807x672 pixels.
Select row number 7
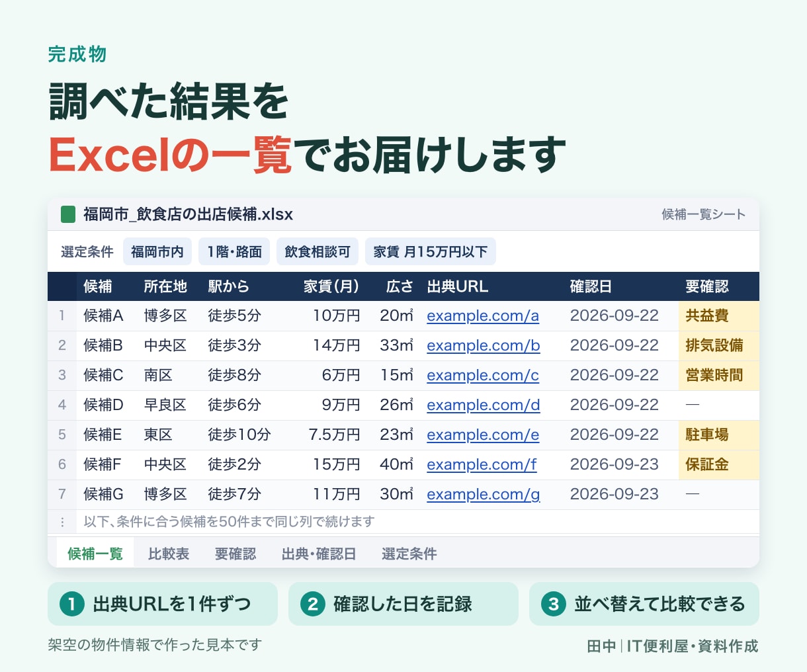[x=62, y=494]
